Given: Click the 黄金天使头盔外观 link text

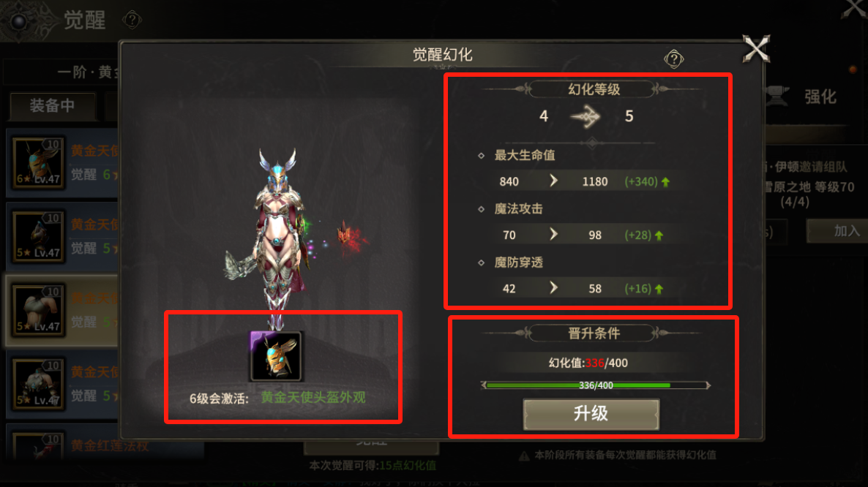Looking at the screenshot, I should pyautogui.click(x=313, y=398).
